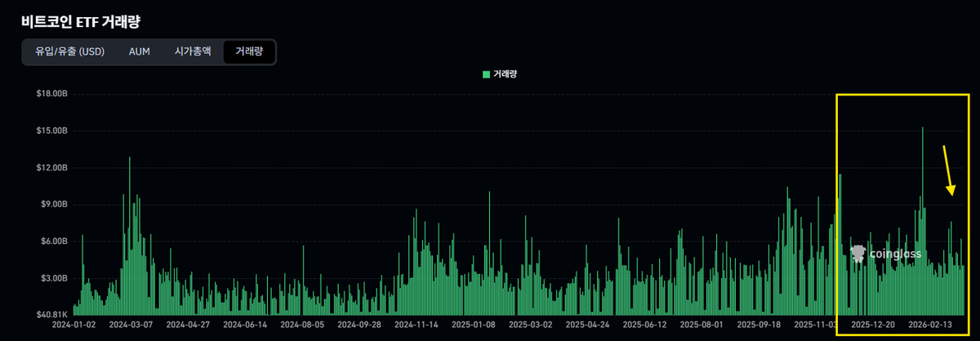Click the 2024-09-28 date label
Viewport: 980px width, 341px height.
click(x=359, y=324)
